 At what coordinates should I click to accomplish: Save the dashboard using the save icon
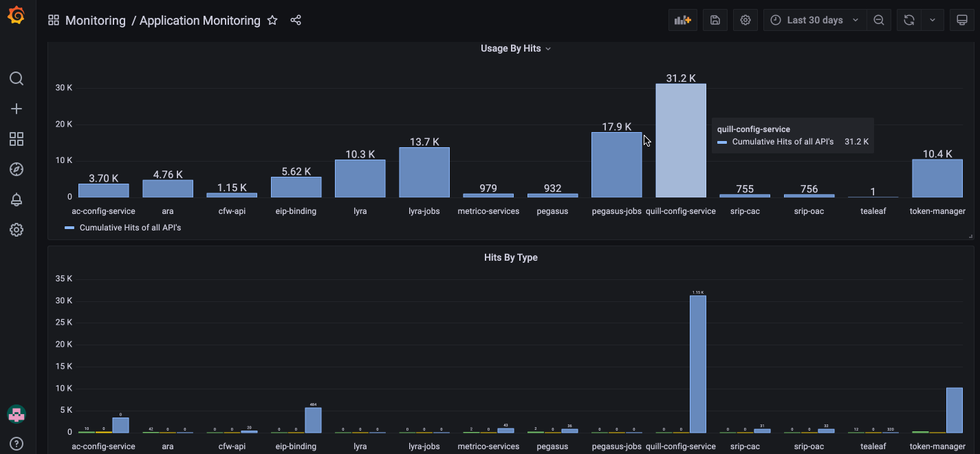714,19
